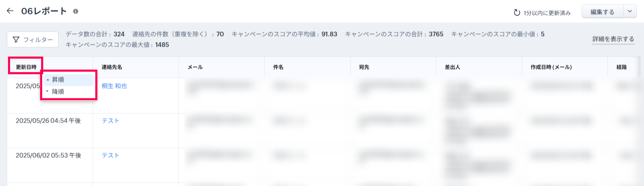Open テスト contact in the 2025/05/26 row

pos(110,121)
